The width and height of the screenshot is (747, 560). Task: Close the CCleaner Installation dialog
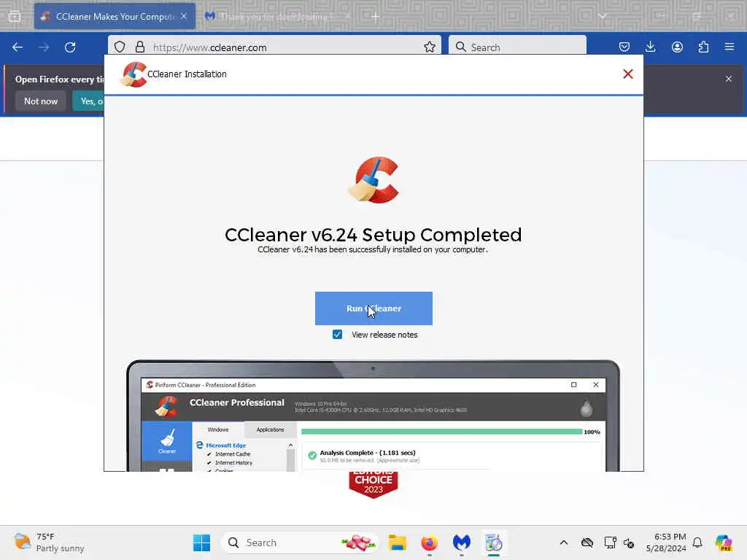628,74
